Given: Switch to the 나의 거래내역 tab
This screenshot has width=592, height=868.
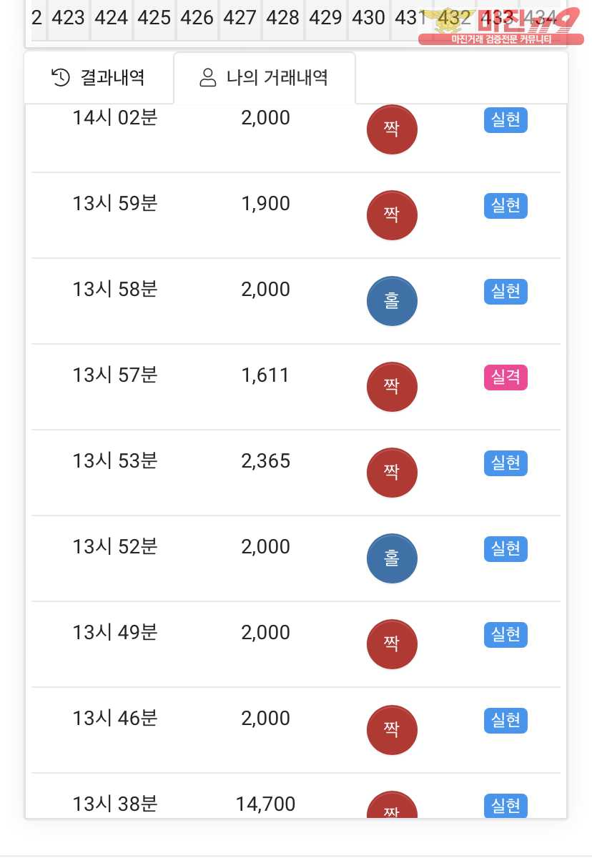Looking at the screenshot, I should [264, 78].
